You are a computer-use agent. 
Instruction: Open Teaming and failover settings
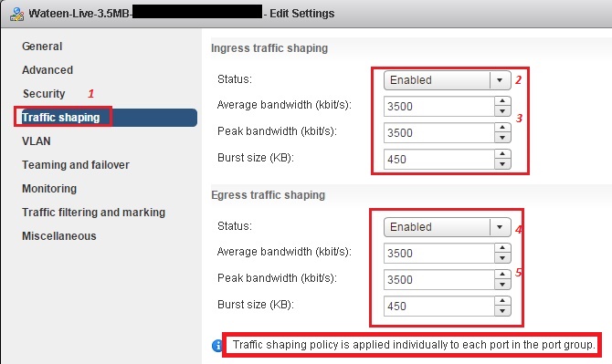[x=76, y=165]
